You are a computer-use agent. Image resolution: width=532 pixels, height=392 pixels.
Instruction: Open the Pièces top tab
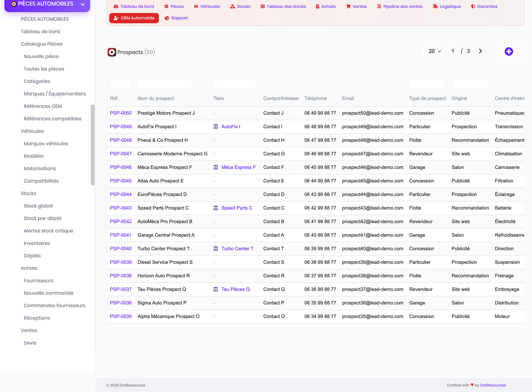click(x=174, y=7)
